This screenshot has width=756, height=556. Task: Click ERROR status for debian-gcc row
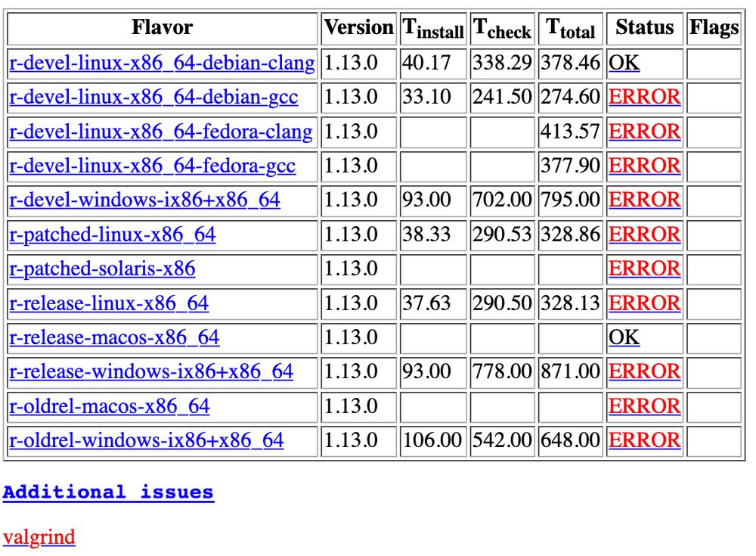tap(645, 98)
